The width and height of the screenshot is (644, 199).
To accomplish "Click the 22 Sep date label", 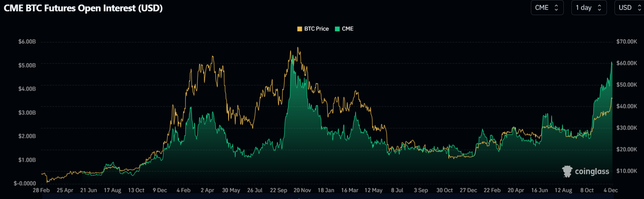I will [x=278, y=190].
